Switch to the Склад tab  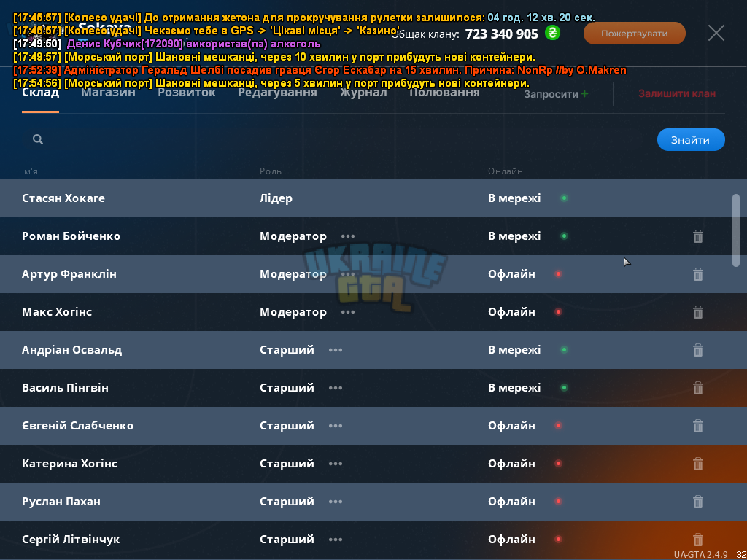[41, 93]
